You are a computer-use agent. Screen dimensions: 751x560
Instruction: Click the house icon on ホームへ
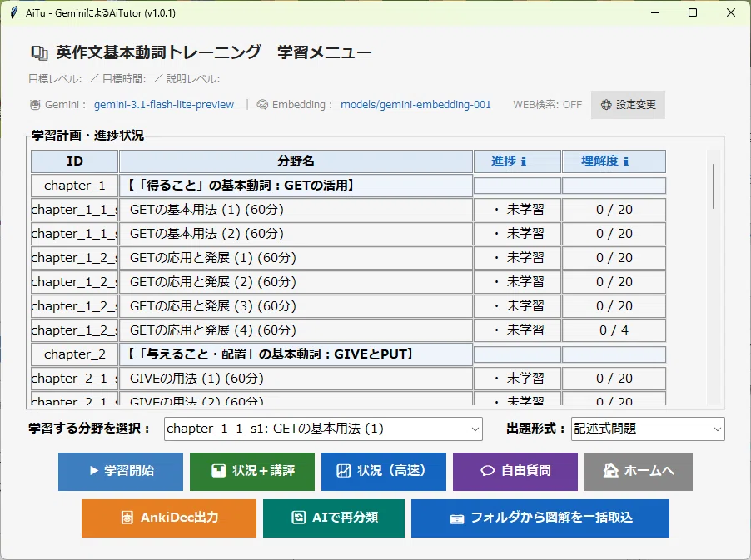(610, 471)
